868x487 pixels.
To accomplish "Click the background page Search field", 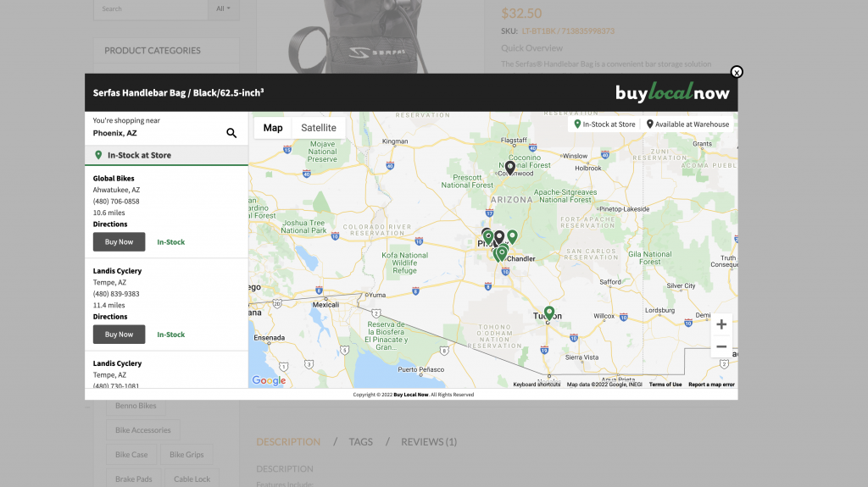I will [151, 8].
